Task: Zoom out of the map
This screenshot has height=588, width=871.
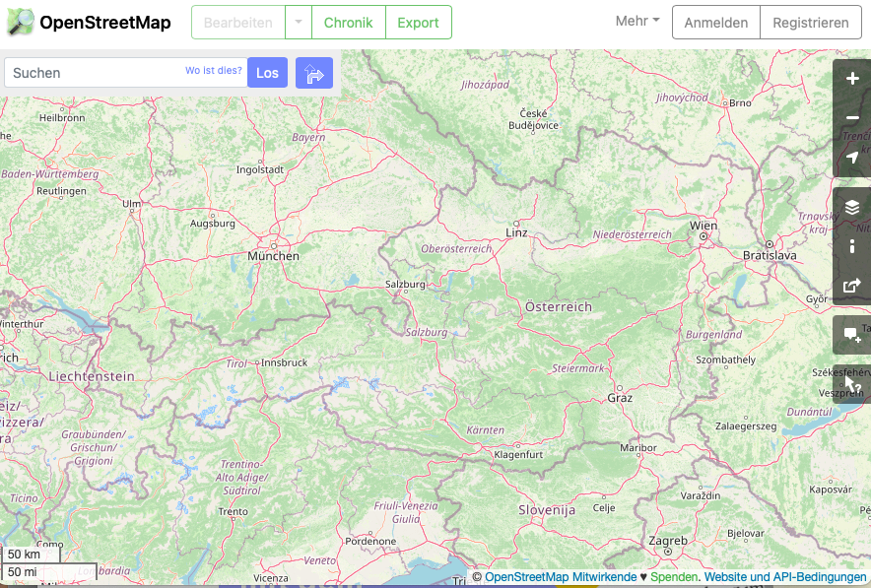Action: tap(852, 118)
